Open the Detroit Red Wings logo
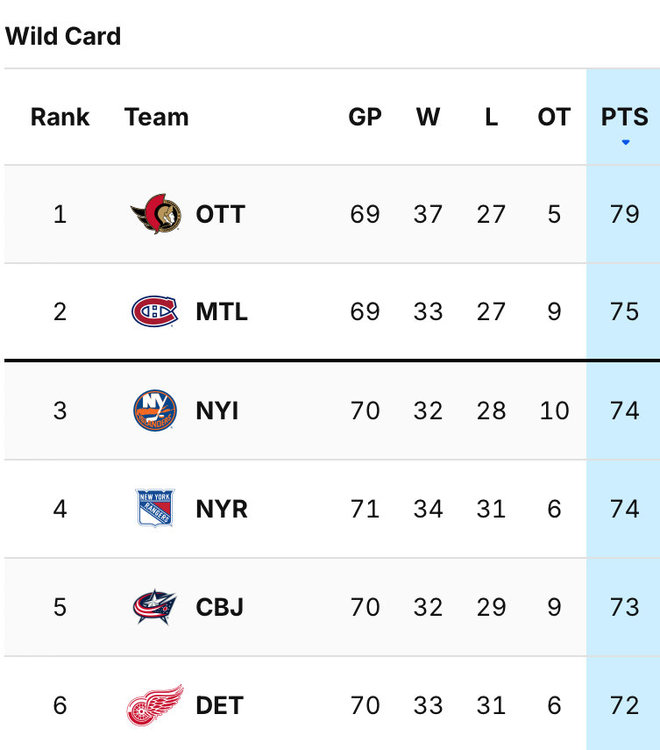 [x=154, y=706]
